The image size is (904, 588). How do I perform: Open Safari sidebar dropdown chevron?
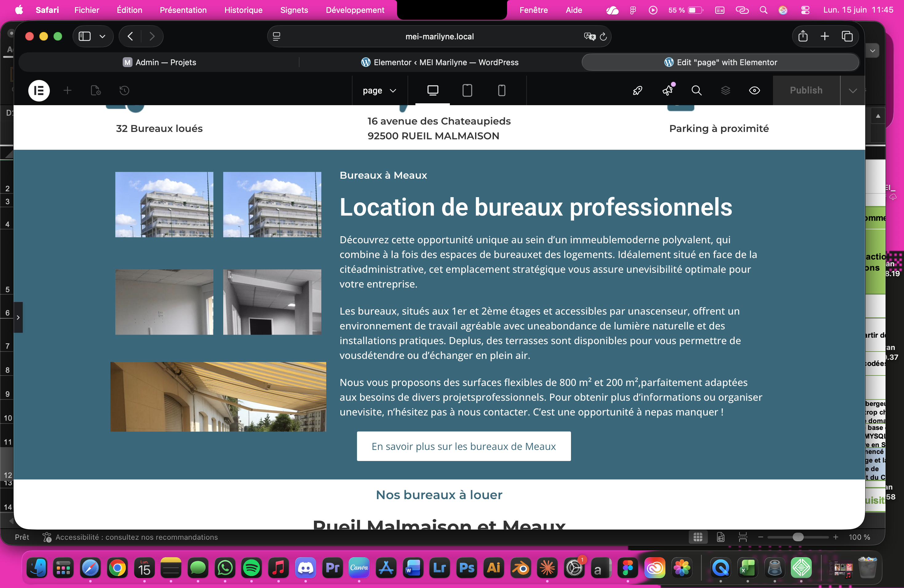[102, 37]
